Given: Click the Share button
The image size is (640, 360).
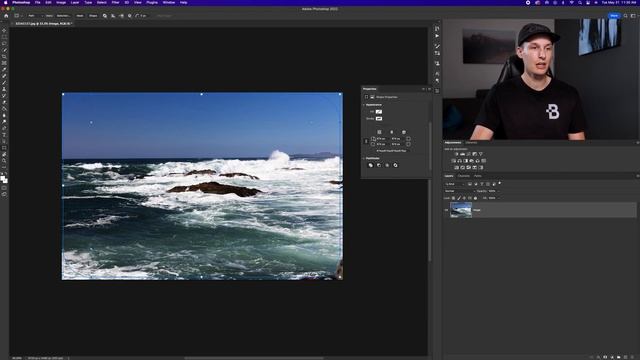Looking at the screenshot, I should click(614, 16).
